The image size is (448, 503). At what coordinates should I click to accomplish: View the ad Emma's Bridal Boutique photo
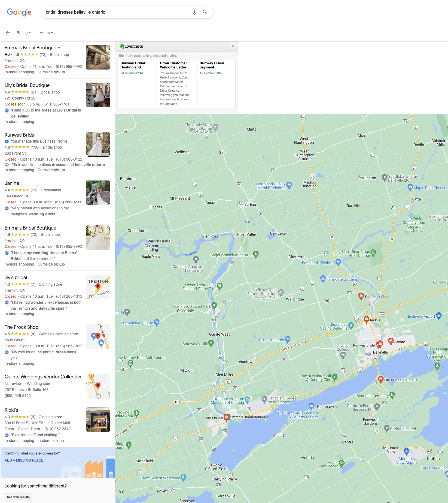tap(98, 57)
